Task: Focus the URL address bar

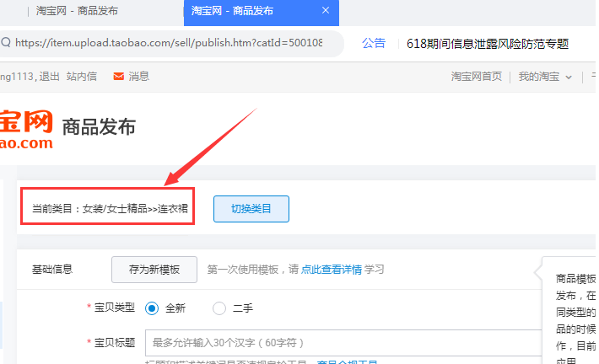Action: pos(169,43)
